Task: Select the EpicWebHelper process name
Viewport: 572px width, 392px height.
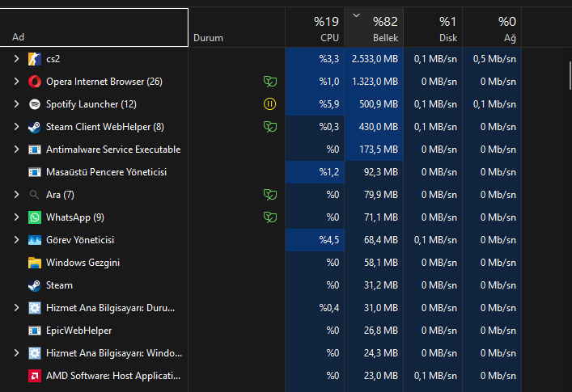Action: click(x=78, y=331)
